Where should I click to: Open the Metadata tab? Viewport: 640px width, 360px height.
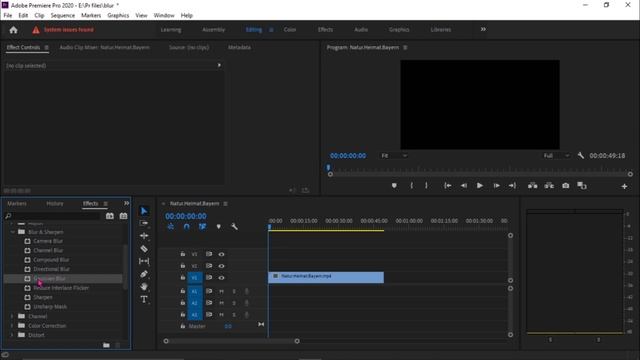tap(240, 47)
